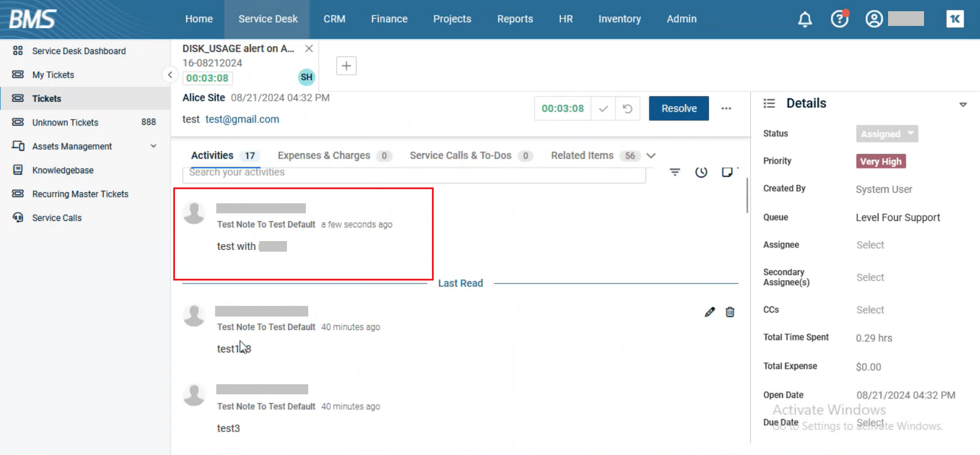Expand more tabs chevron after Related Items
Screen dimensions: 980x455
651,156
